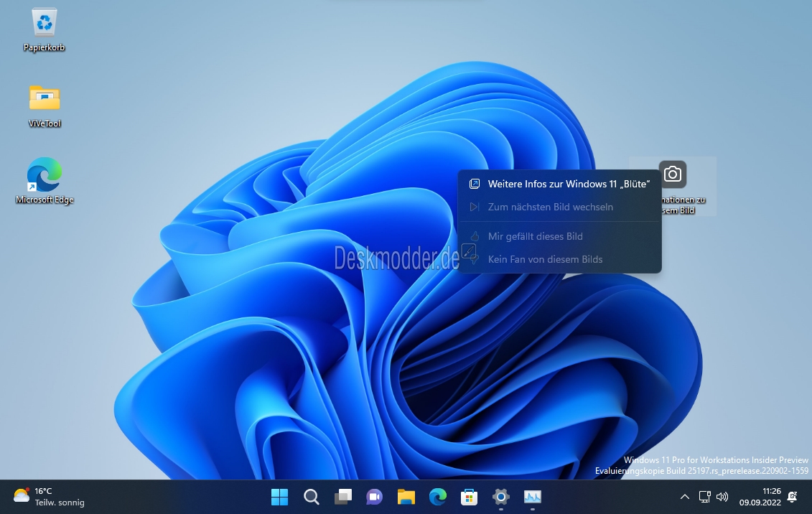812x514 pixels.
Task: Launch Chat from the taskbar
Action: click(x=374, y=497)
